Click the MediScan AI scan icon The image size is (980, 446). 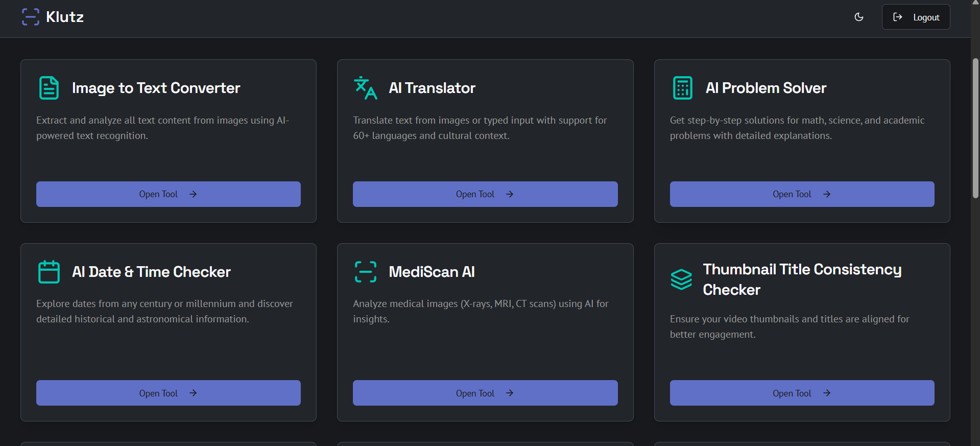[x=366, y=272]
